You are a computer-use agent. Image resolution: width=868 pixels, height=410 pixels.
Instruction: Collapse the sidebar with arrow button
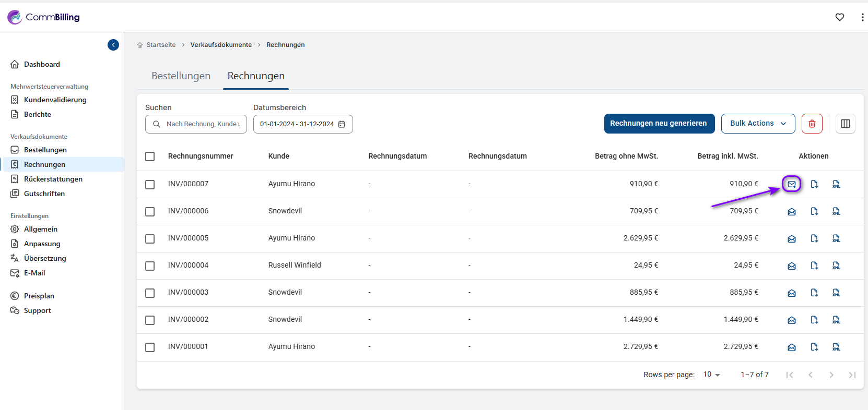113,45
